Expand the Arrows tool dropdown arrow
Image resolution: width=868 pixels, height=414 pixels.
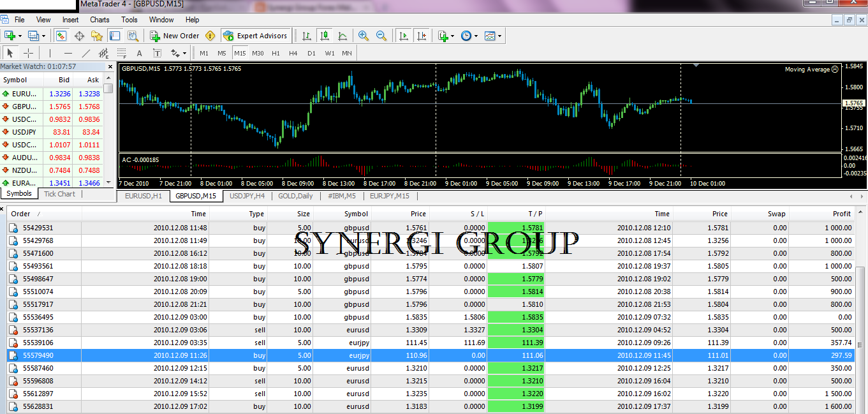(184, 54)
